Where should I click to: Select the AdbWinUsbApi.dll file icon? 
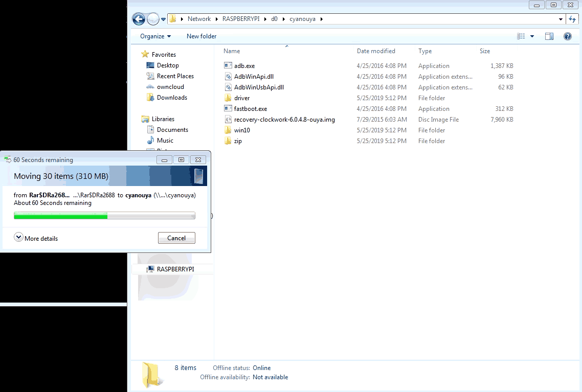pyautogui.click(x=228, y=87)
